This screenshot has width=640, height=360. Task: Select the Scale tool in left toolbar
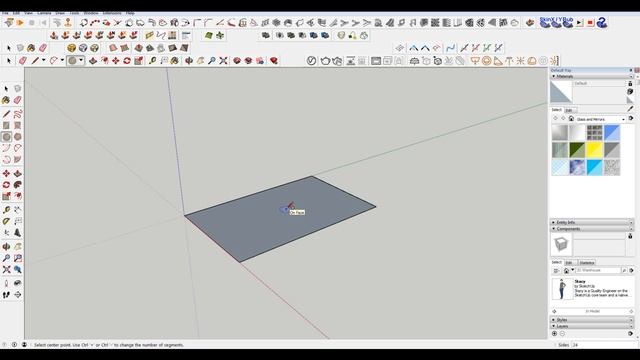pyautogui.click(x=6, y=197)
